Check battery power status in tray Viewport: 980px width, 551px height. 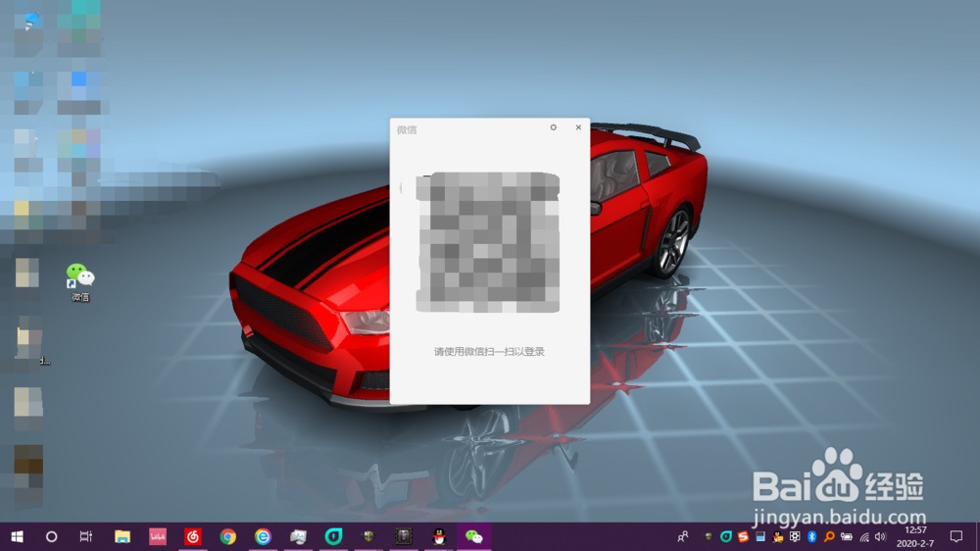[x=847, y=536]
